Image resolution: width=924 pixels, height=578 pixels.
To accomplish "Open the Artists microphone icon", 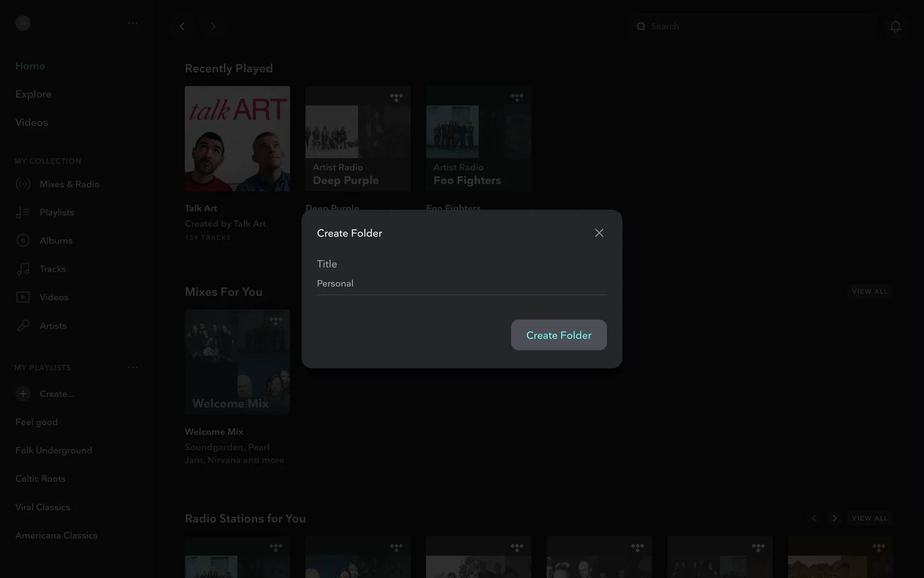I will tap(23, 326).
